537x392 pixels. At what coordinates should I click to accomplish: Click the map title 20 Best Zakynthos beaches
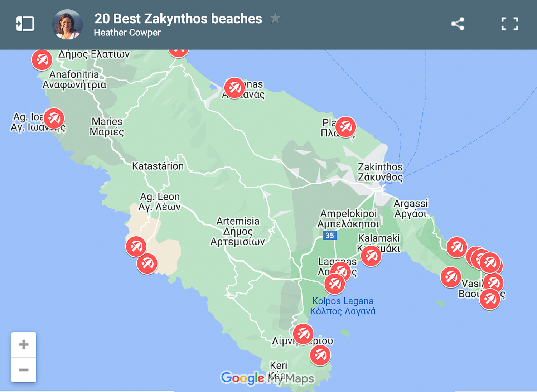178,19
